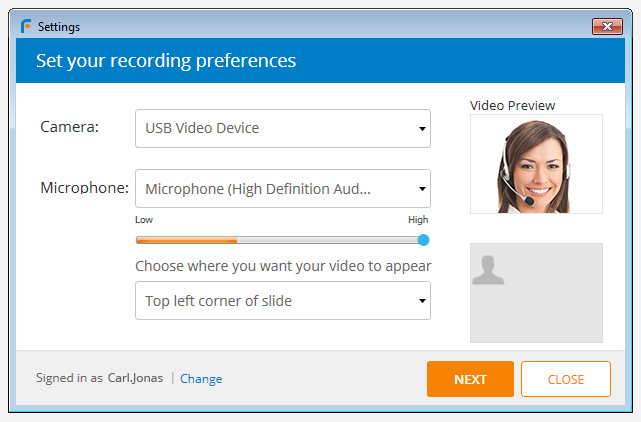Screen dimensions: 641x422
Task: Click the orange filled part of volume bar
Action: [186, 241]
